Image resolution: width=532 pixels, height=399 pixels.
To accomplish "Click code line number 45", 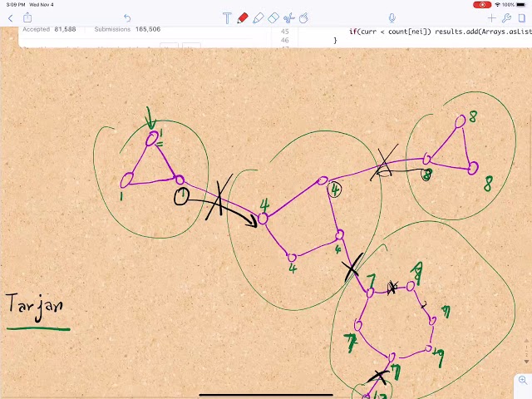I will (284, 32).
